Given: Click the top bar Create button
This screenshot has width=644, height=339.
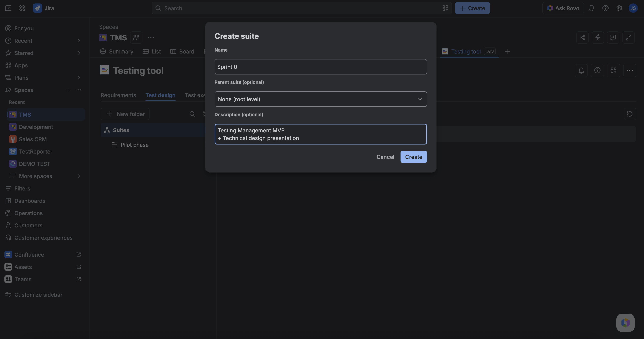Looking at the screenshot, I should (x=472, y=8).
